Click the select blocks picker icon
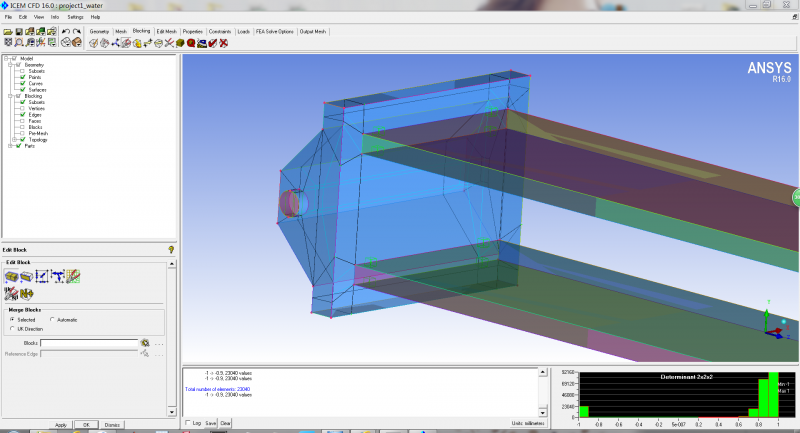Screen dimensions: 800x433 tap(145, 343)
